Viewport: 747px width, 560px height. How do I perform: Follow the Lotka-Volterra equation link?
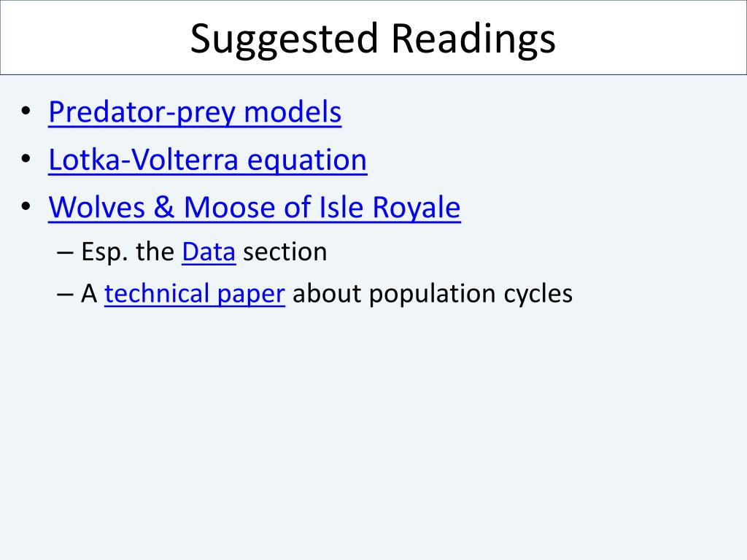[208, 160]
